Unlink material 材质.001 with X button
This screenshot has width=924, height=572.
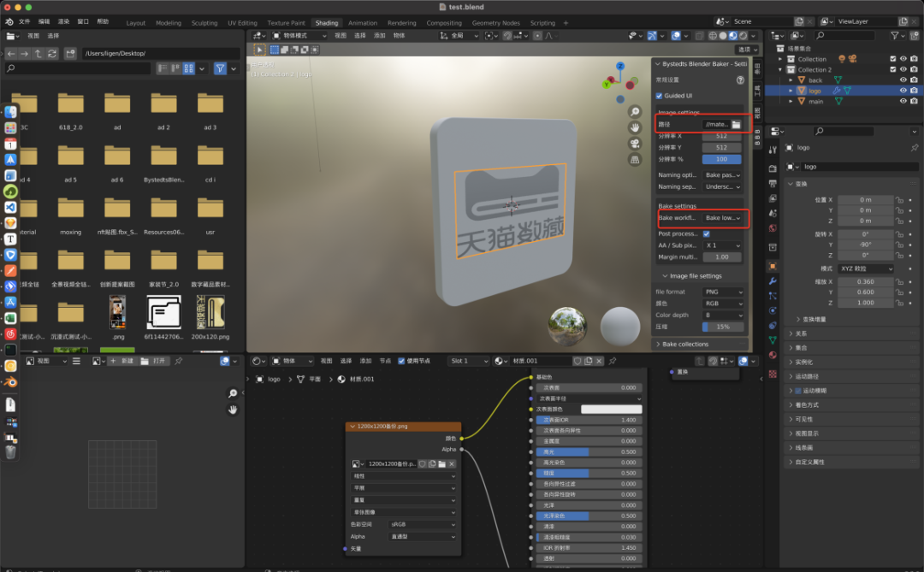point(599,361)
